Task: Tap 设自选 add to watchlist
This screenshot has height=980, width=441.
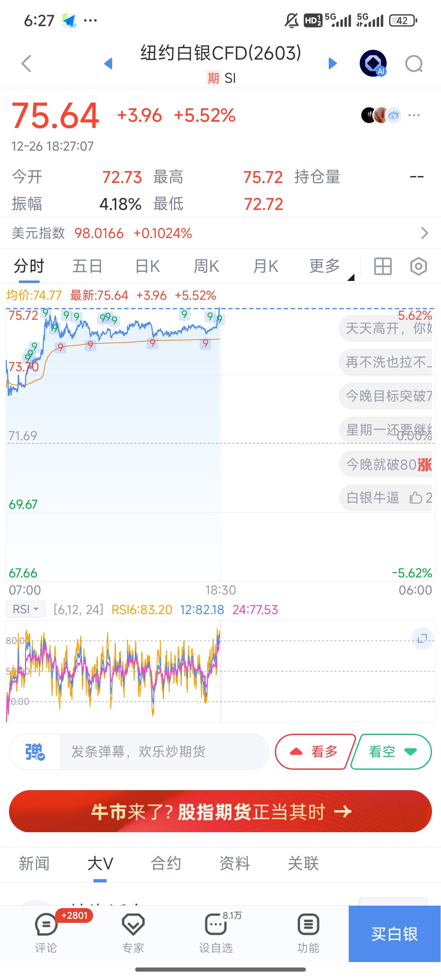Action: [216, 934]
